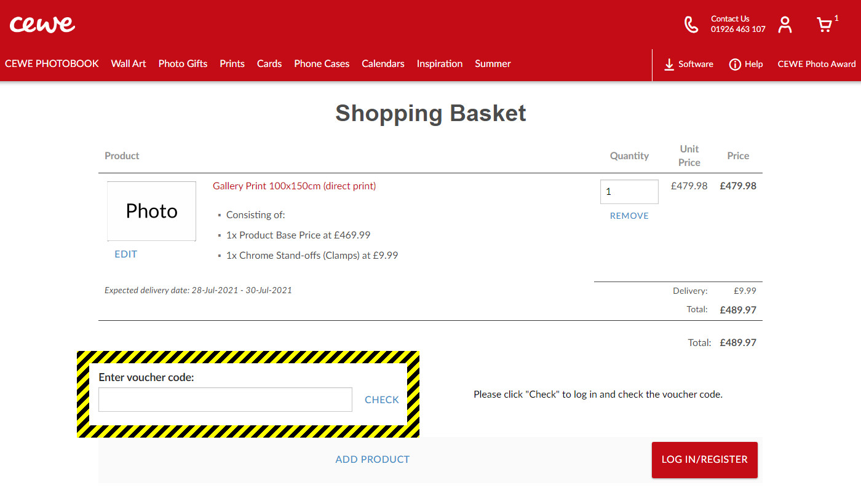Click the EDIT link under the photo
The width and height of the screenshot is (861, 504).
125,254
